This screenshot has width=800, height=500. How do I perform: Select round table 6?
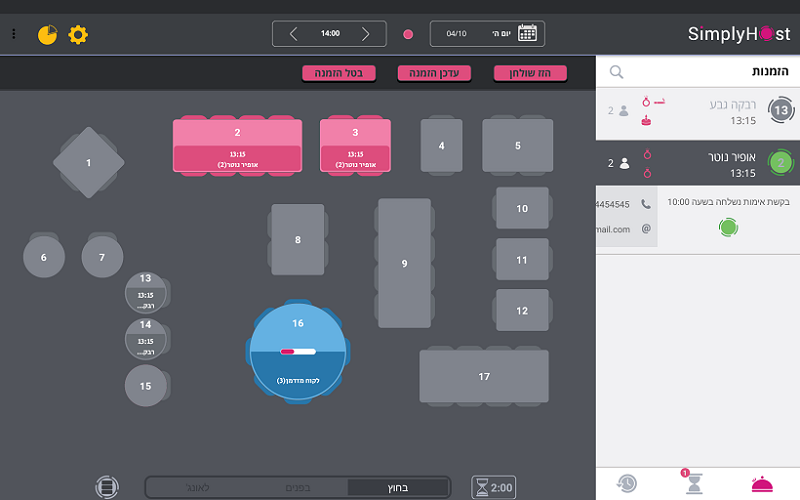[44, 257]
